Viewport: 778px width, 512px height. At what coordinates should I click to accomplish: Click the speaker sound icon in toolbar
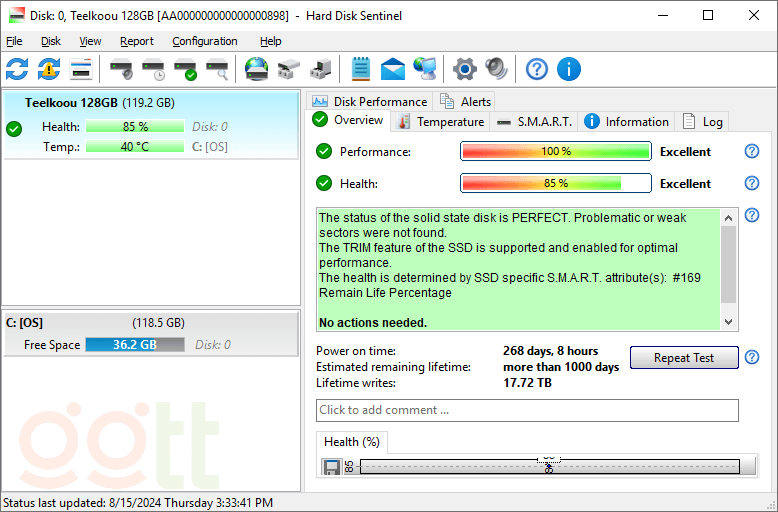point(496,69)
